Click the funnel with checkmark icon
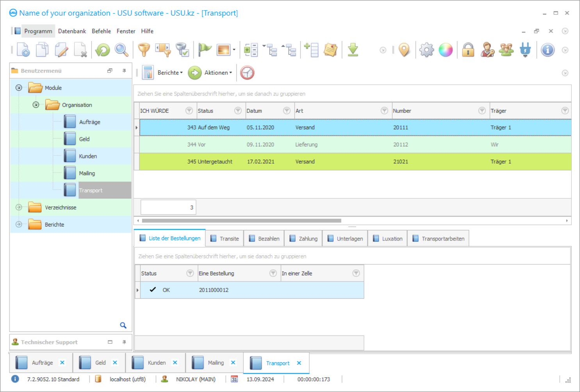This screenshot has height=392, width=580. 182,50
